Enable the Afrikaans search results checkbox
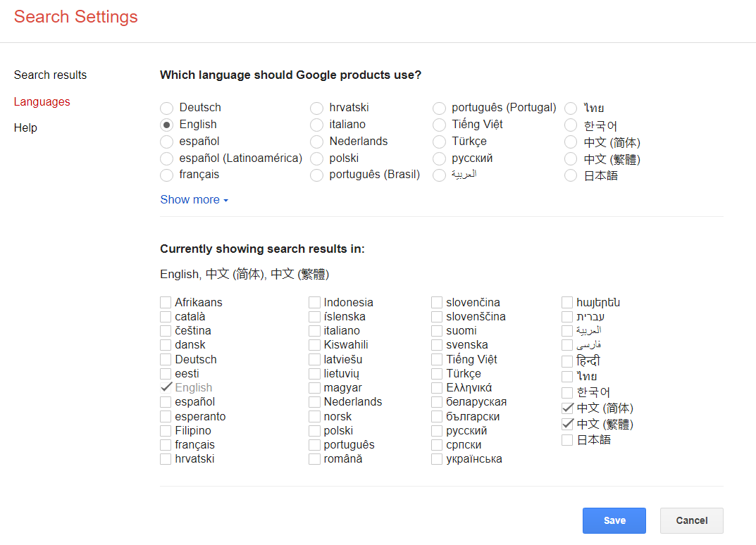The image size is (756, 545). tap(166, 302)
